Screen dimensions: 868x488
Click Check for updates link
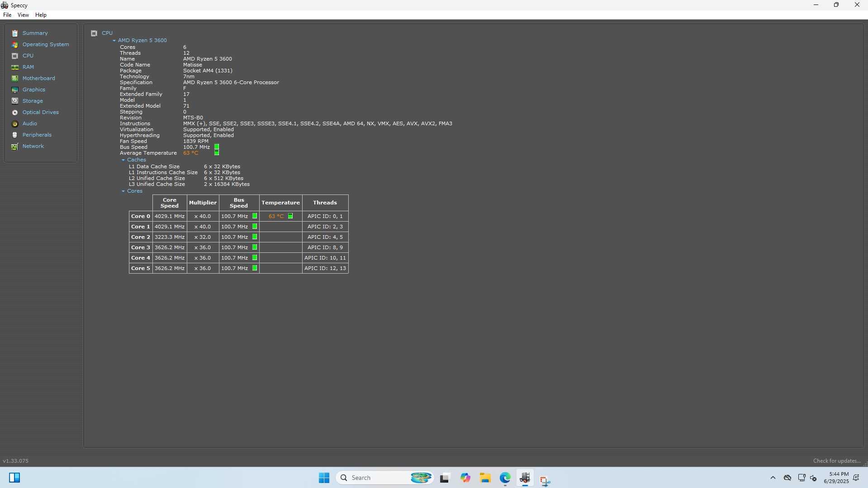point(837,461)
